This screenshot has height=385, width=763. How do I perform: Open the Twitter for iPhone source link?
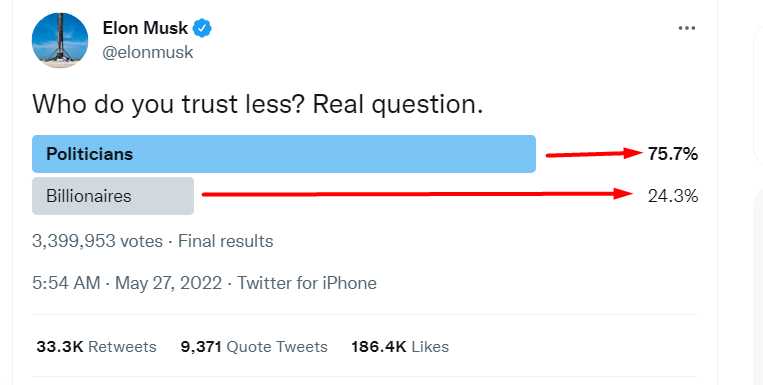click(307, 283)
